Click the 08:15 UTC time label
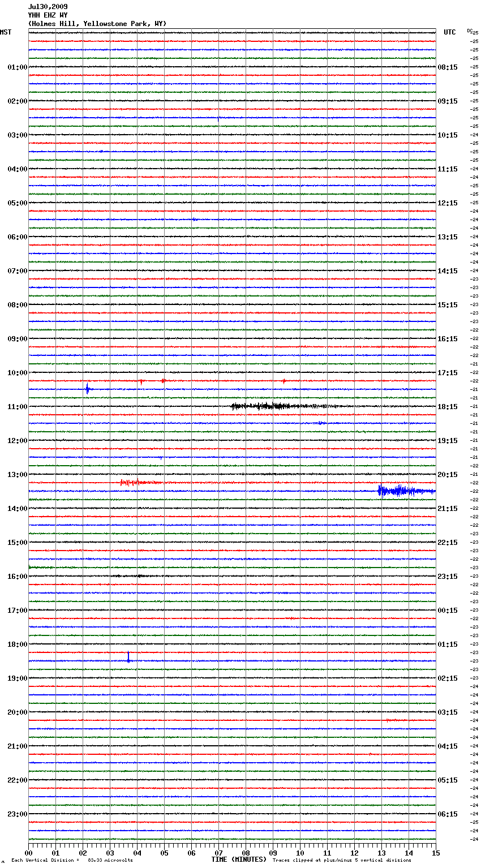481x868 pixels. 448,67
